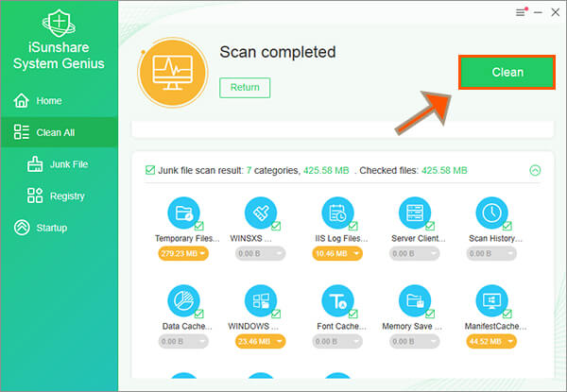This screenshot has height=392, width=567.
Task: Collapse the junk file results panel
Action: pos(535,171)
